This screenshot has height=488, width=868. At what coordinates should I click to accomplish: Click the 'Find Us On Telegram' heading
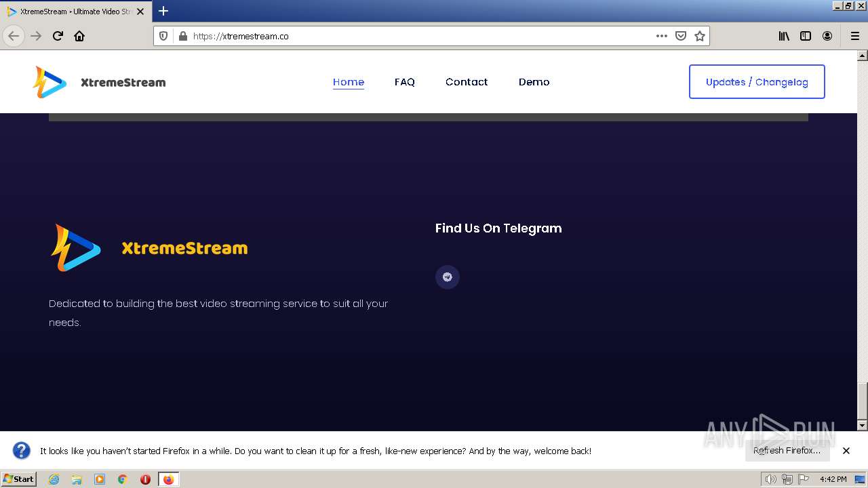point(498,228)
